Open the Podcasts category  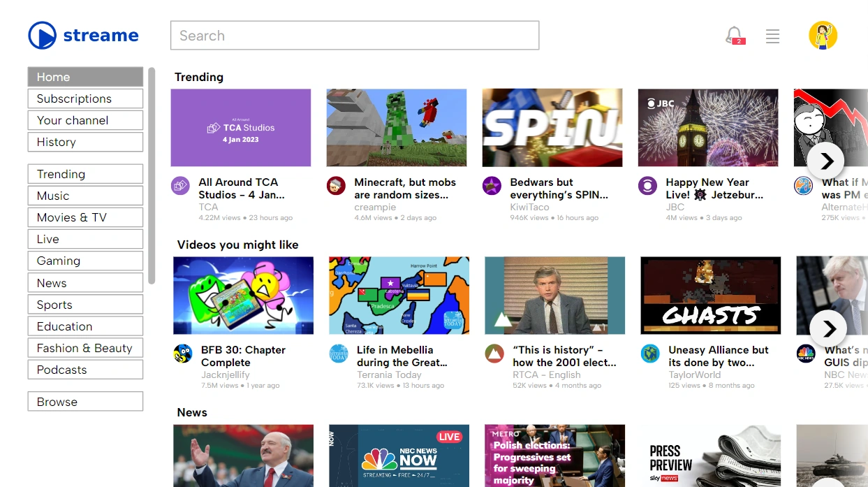pos(85,370)
